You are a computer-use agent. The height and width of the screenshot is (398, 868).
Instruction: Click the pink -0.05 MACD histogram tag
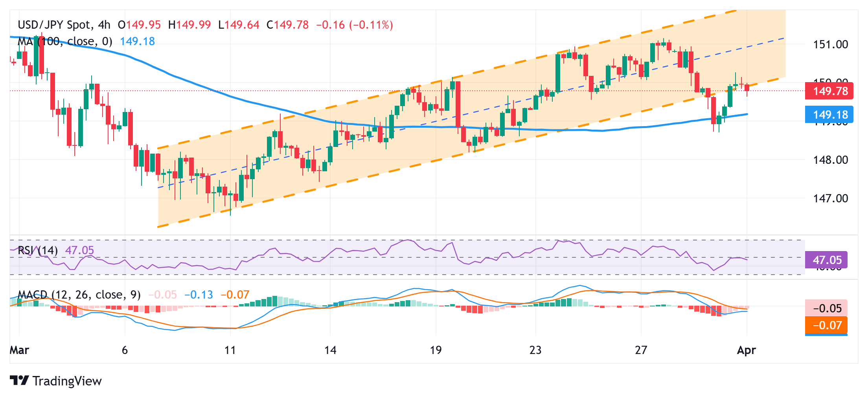[826, 308]
